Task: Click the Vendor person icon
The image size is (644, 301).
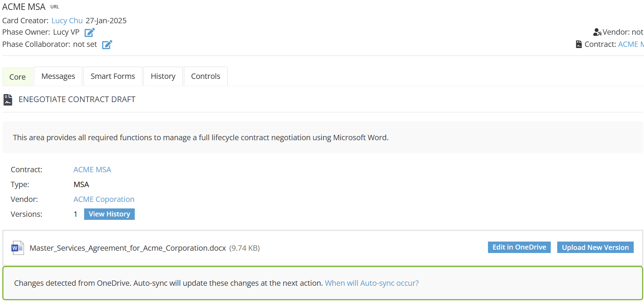Action: (x=597, y=32)
